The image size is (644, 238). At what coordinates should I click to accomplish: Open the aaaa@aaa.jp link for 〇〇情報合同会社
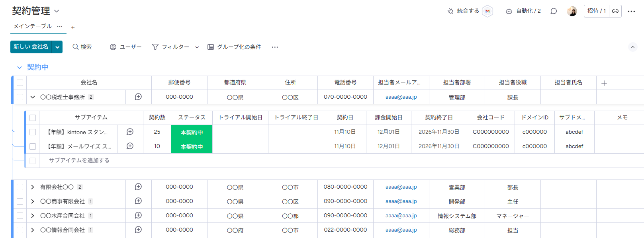click(401, 230)
